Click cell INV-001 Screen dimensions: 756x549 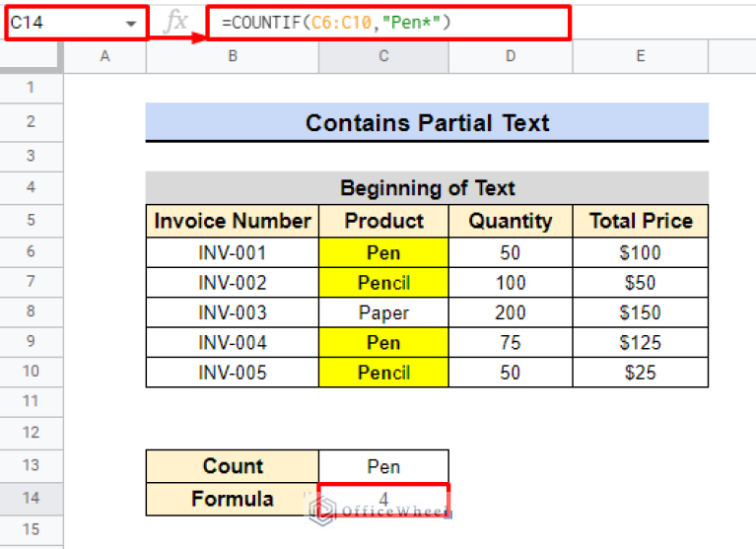point(233,252)
